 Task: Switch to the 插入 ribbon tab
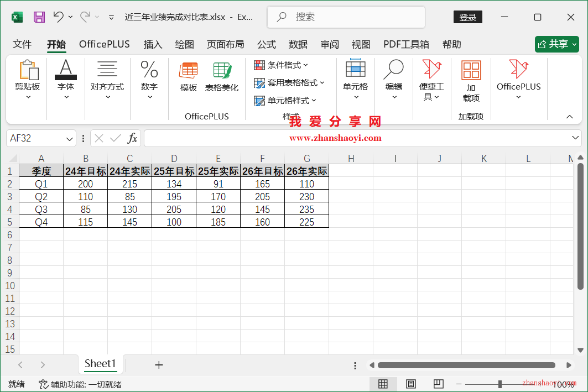153,44
